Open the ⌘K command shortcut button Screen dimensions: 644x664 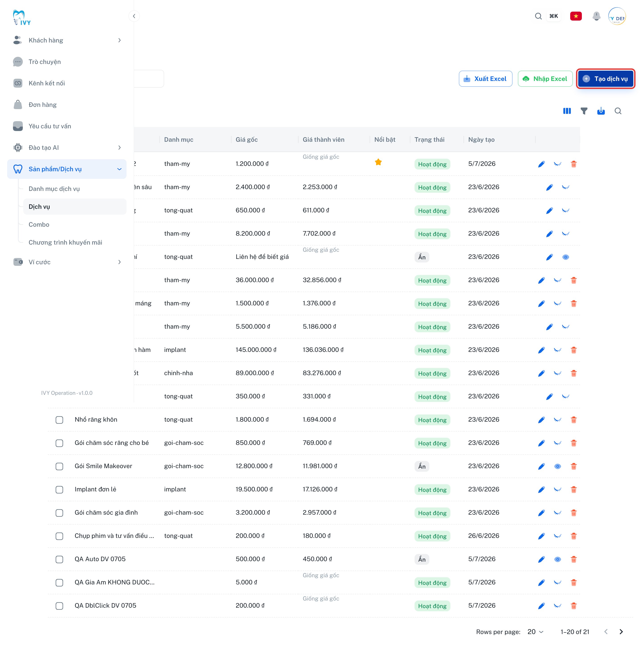click(x=553, y=16)
